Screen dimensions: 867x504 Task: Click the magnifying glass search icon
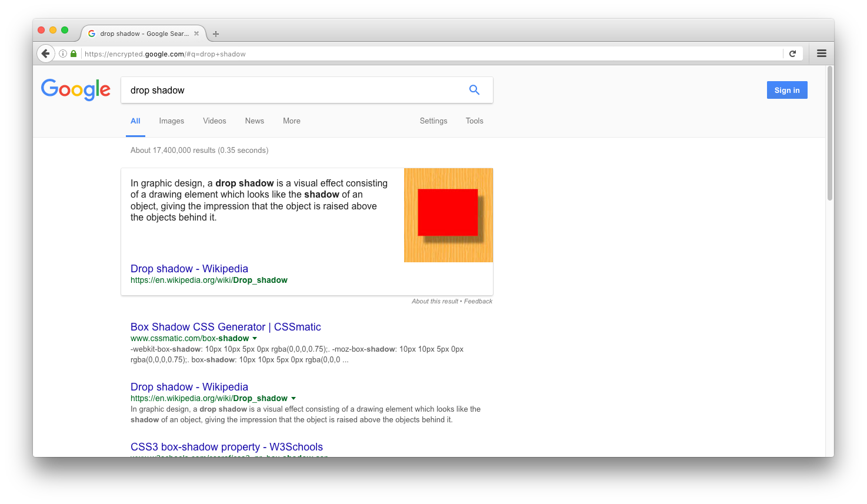[x=474, y=90]
